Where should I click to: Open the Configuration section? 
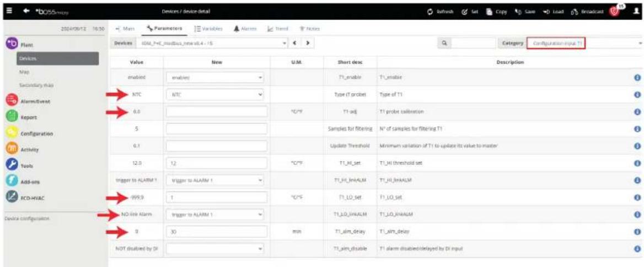(x=29, y=134)
